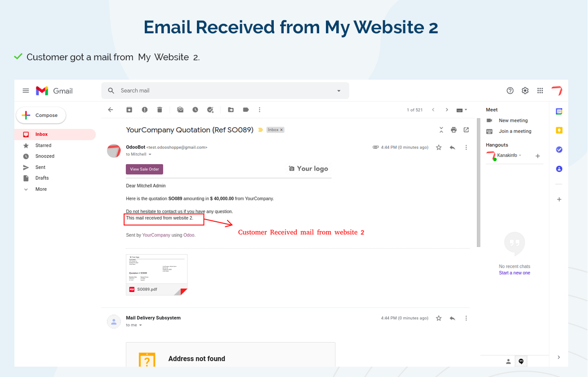Open email in new window
This screenshot has height=377, width=588.
[x=466, y=130]
